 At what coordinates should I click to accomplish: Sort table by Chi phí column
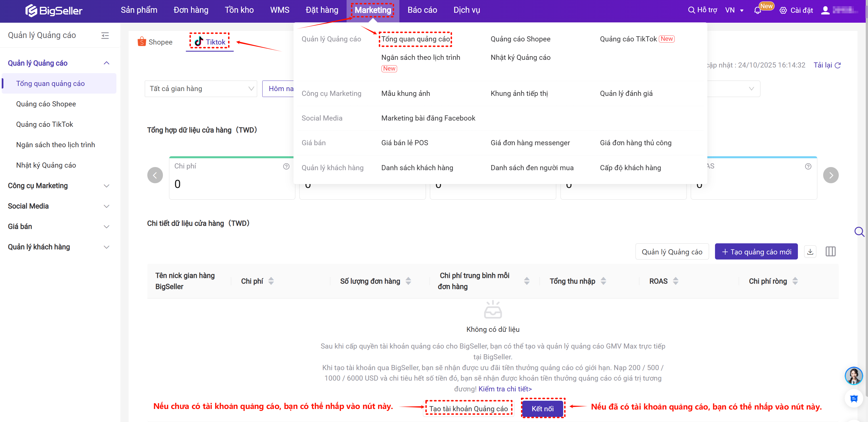point(271,281)
